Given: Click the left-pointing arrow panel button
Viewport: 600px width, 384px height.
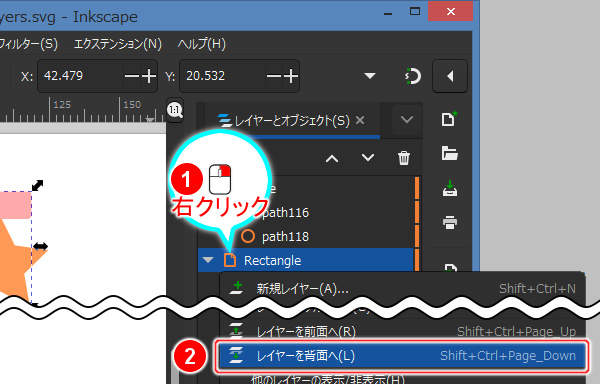Looking at the screenshot, I should pyautogui.click(x=450, y=76).
